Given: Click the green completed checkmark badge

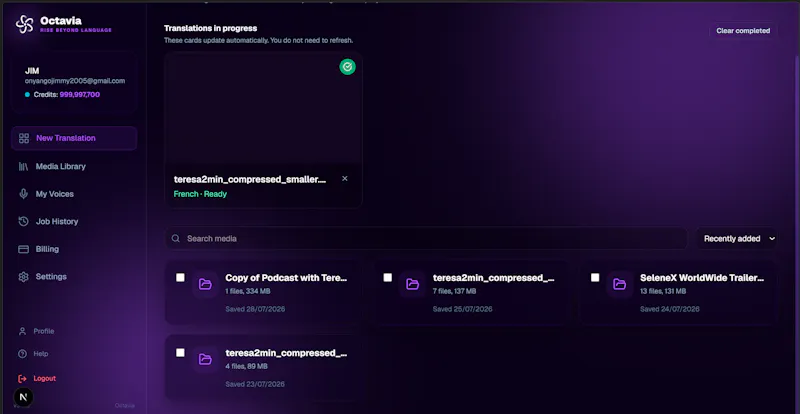Looking at the screenshot, I should [347, 66].
